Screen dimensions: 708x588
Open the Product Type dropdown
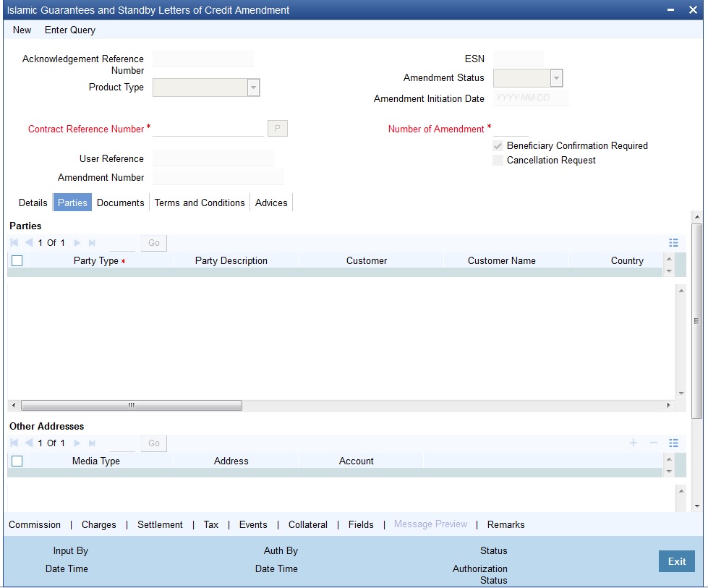coord(253,88)
